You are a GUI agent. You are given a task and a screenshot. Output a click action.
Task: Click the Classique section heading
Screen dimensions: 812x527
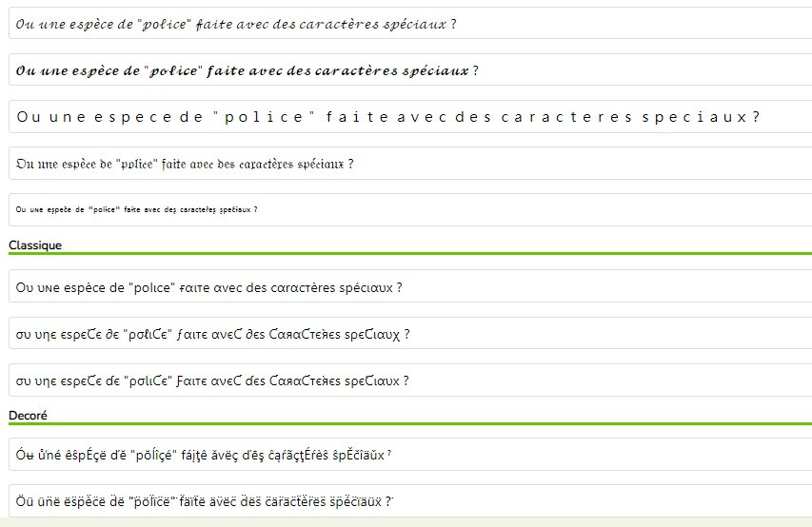[35, 245]
